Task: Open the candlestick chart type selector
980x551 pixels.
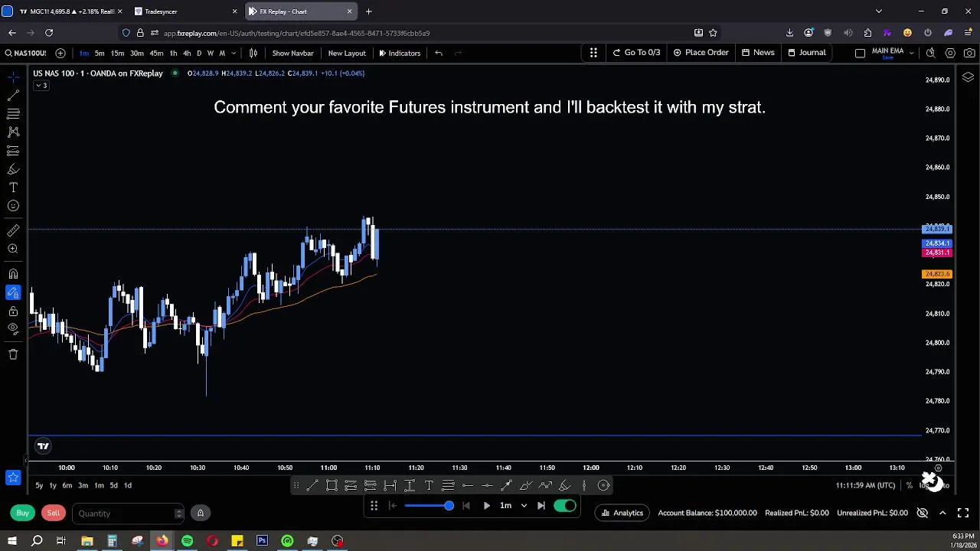Action: pyautogui.click(x=254, y=53)
